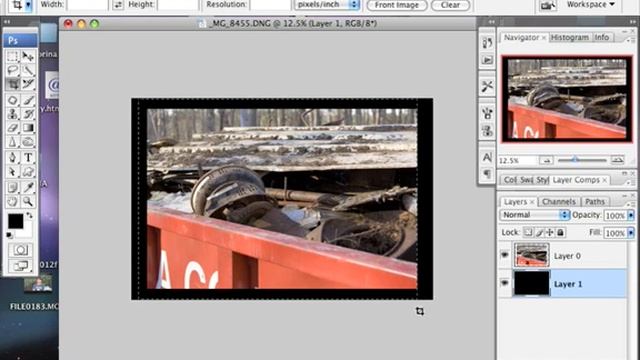
Task: Click the Go to Bridge icon
Action: pos(547,5)
